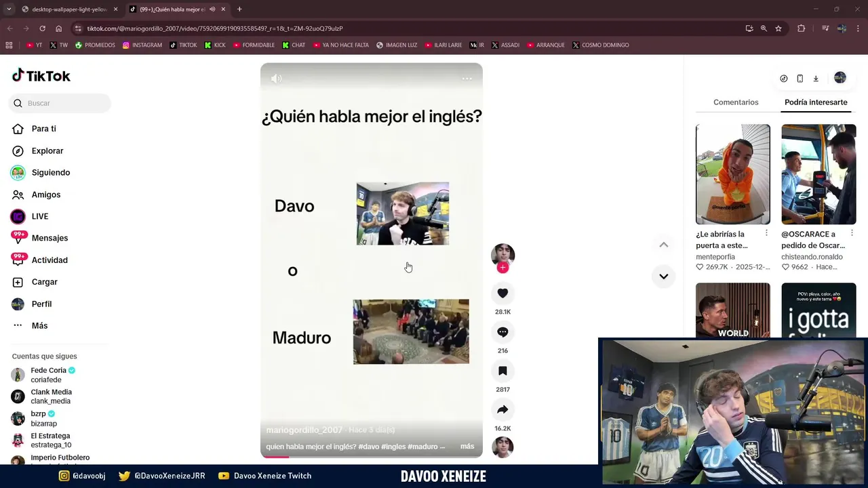
Task: Click the phone app icon in header
Action: [x=800, y=79]
